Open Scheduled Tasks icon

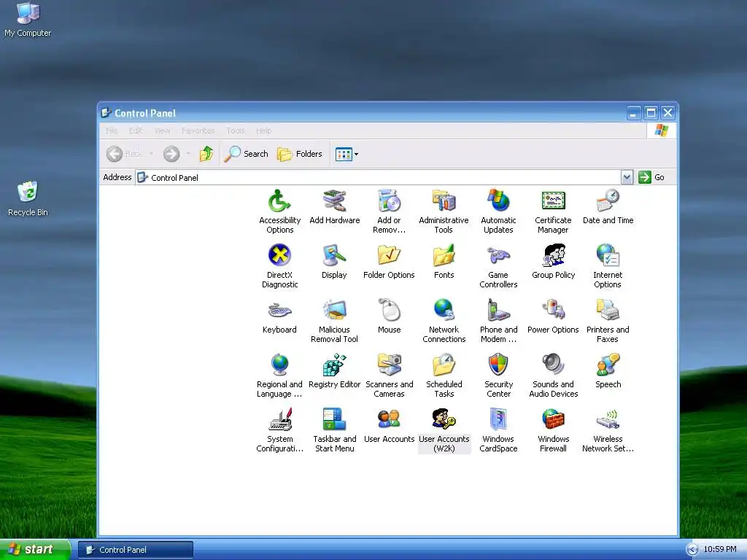coord(444,376)
